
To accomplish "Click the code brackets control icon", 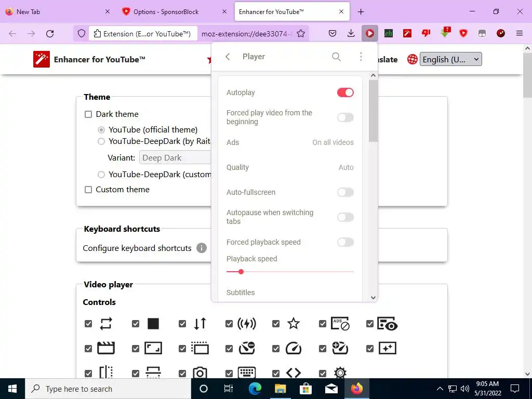I will pos(294,373).
